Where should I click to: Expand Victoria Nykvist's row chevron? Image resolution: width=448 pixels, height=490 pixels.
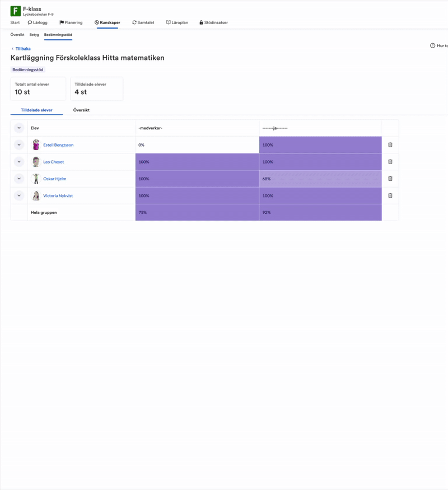click(x=19, y=195)
